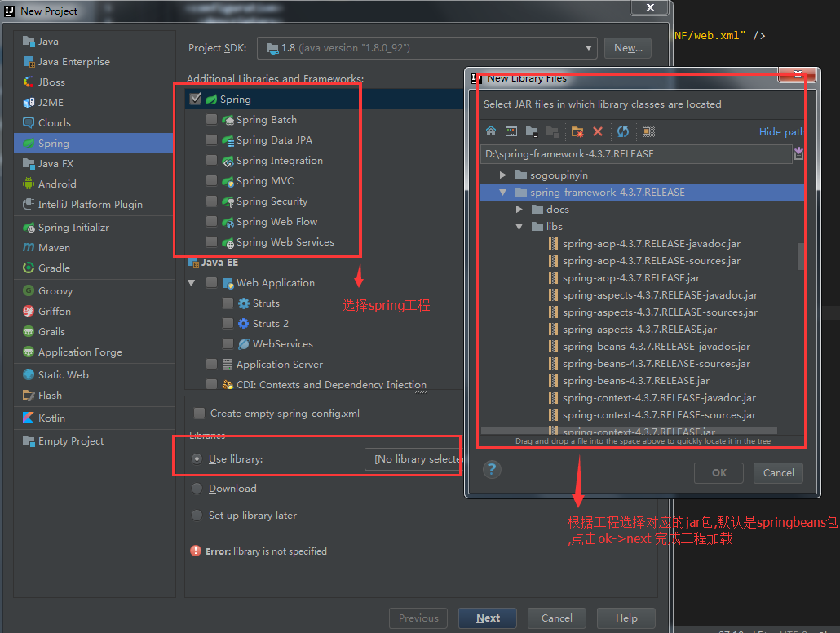Choose Set up library later radio
This screenshot has width=840, height=633.
pyautogui.click(x=197, y=515)
